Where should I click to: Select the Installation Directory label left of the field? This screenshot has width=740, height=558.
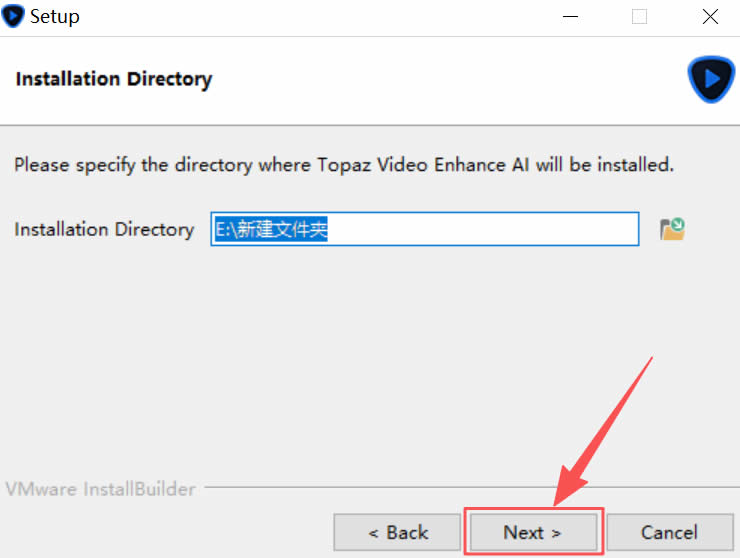click(x=104, y=229)
